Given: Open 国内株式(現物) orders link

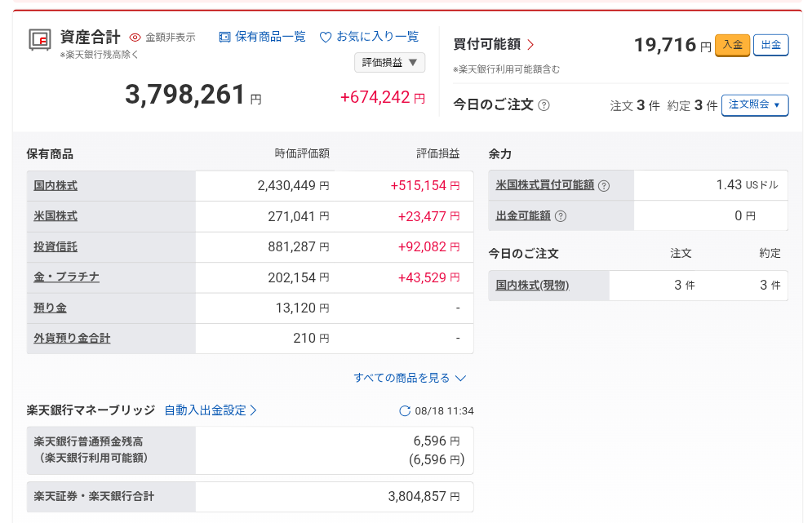Looking at the screenshot, I should click(x=532, y=285).
